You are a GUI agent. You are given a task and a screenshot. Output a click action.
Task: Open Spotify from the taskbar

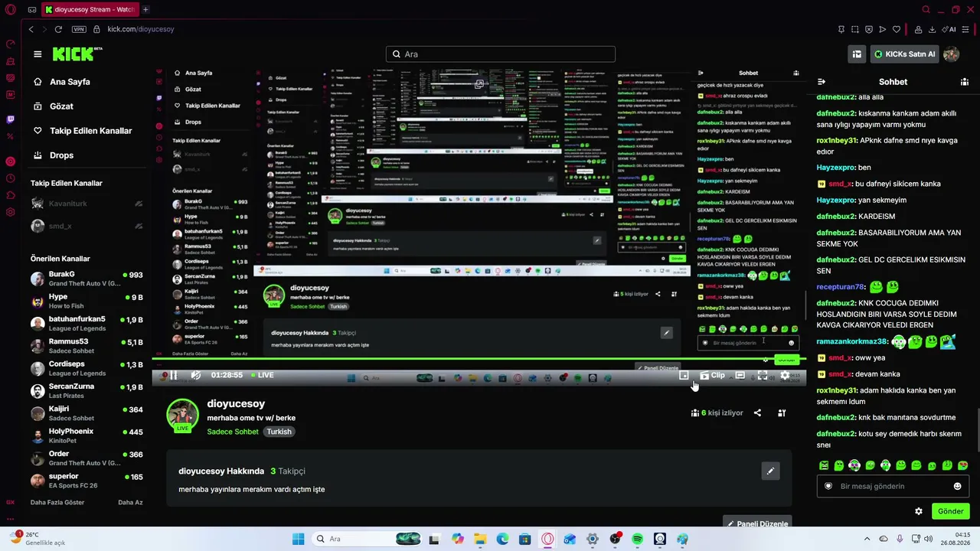[x=638, y=539]
